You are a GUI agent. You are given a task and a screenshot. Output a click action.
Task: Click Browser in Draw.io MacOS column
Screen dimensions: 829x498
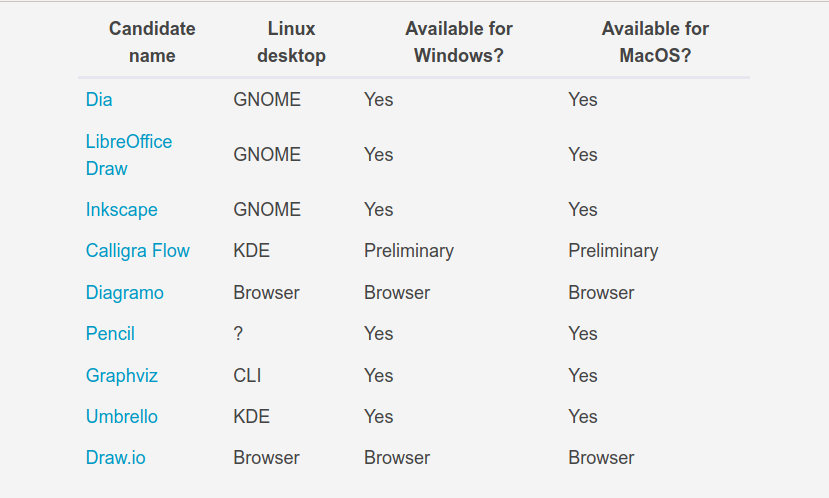601,458
